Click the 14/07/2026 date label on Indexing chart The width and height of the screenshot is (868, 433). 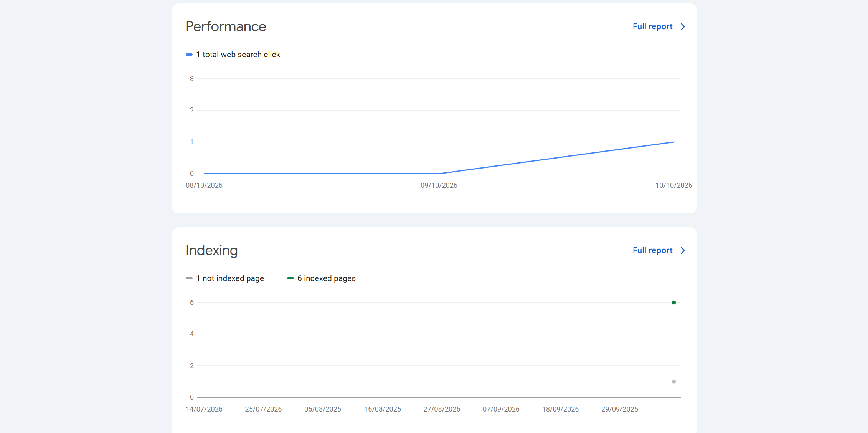(x=204, y=409)
